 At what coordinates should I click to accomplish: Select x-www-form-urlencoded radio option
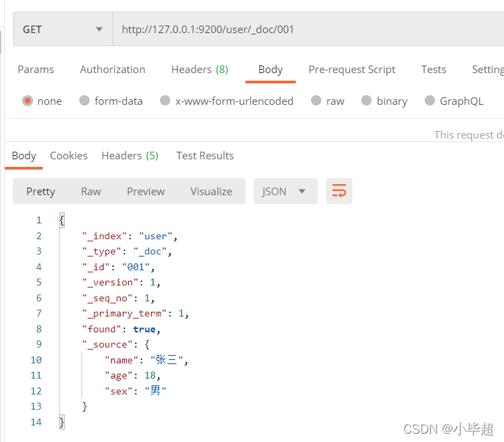(165, 101)
